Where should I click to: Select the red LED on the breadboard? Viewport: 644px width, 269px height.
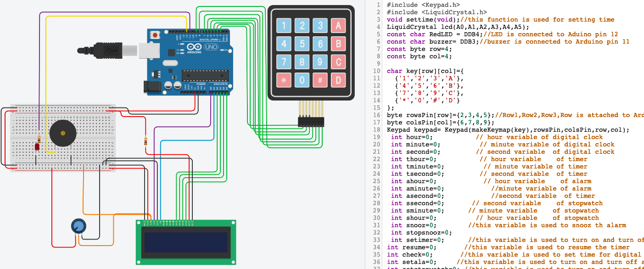tap(37, 147)
